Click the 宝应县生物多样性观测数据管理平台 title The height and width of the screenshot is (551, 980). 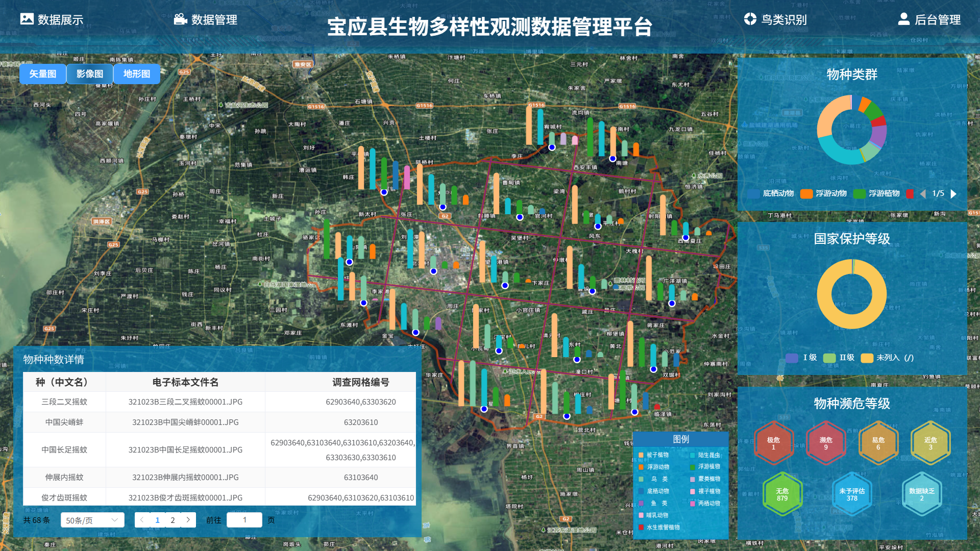point(490,27)
